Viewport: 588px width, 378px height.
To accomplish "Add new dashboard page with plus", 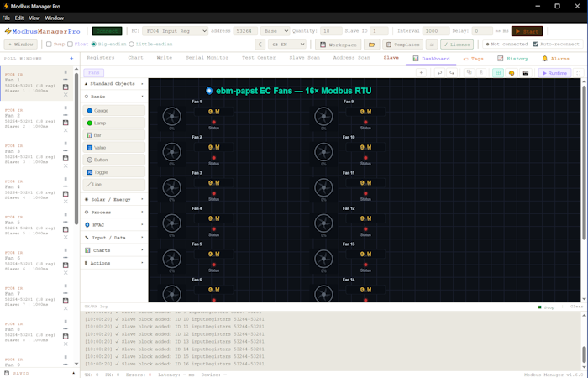I will [421, 73].
